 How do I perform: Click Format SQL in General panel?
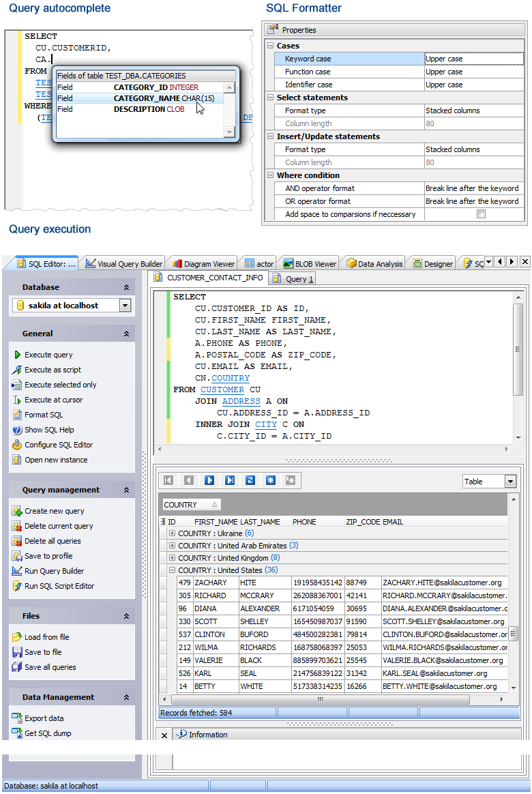[x=44, y=415]
